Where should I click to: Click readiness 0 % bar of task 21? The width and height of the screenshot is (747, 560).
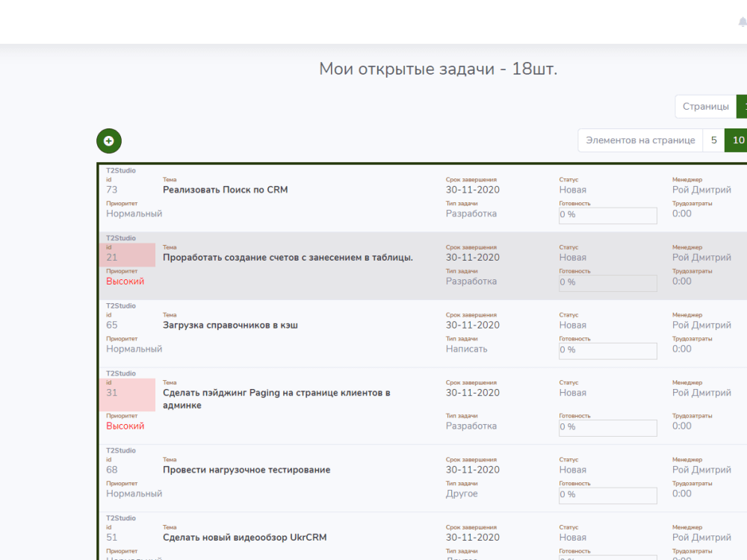click(608, 283)
